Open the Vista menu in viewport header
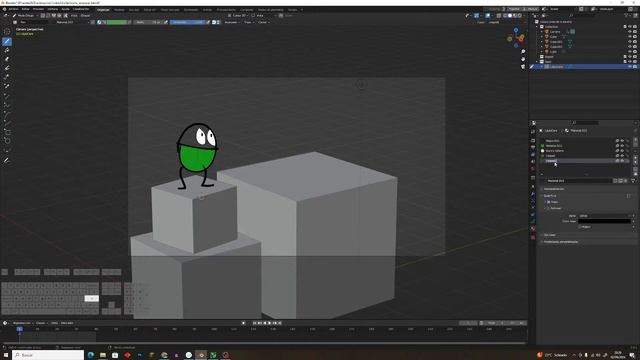Viewport: 640px width, 360px height. [x=74, y=16]
